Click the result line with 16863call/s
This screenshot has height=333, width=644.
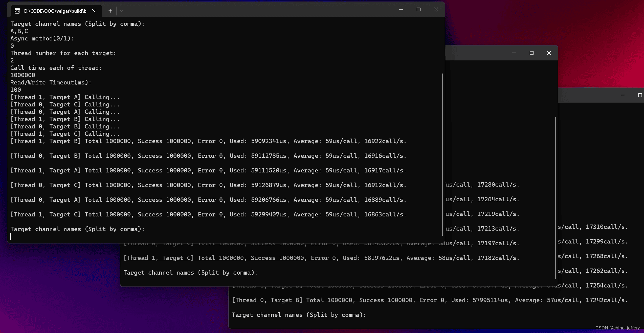pyautogui.click(x=208, y=214)
